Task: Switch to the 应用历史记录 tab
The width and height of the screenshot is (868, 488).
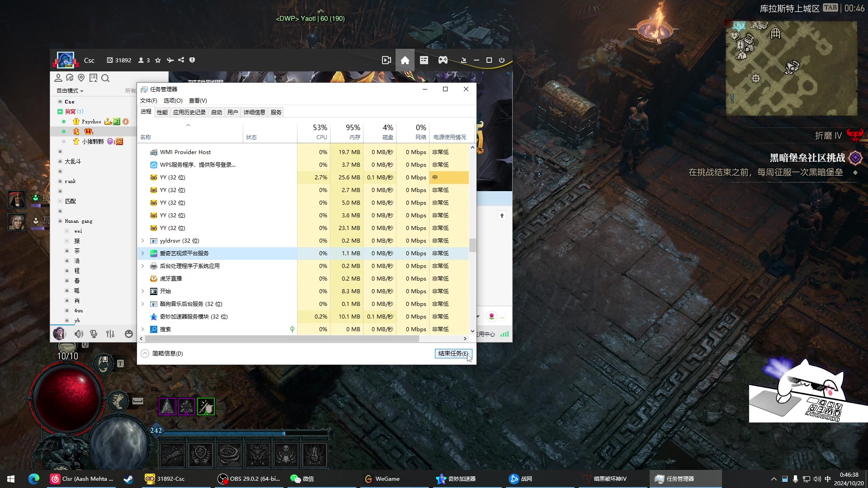Action: (x=189, y=113)
